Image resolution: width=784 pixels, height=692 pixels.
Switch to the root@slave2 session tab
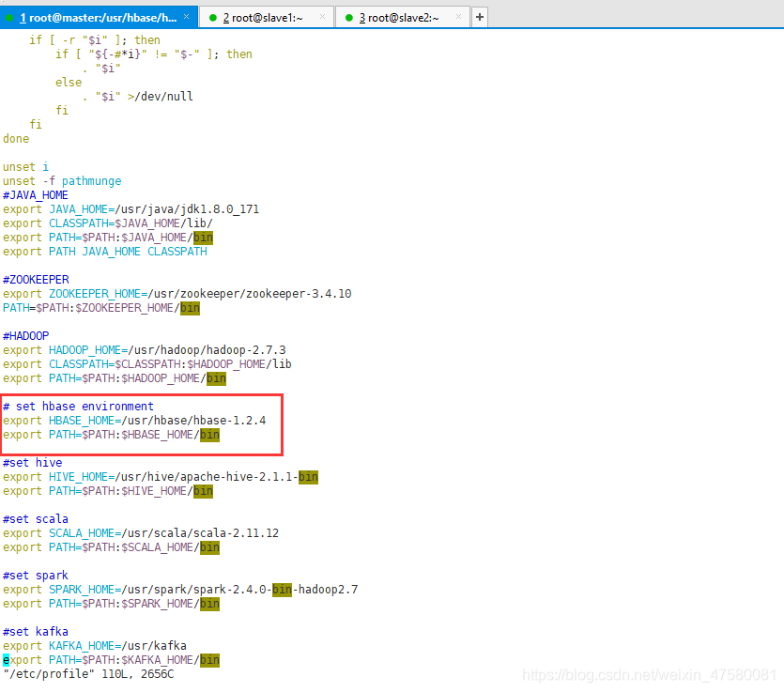pyautogui.click(x=403, y=18)
